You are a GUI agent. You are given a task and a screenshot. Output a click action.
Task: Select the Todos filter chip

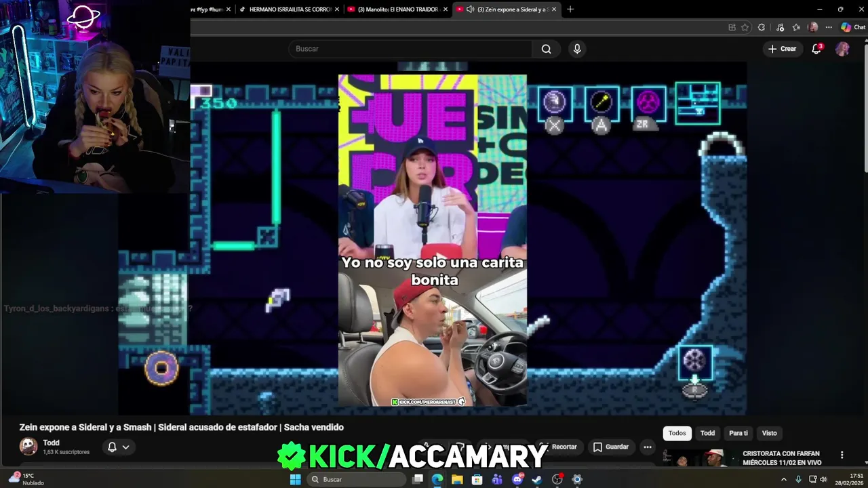coord(677,433)
